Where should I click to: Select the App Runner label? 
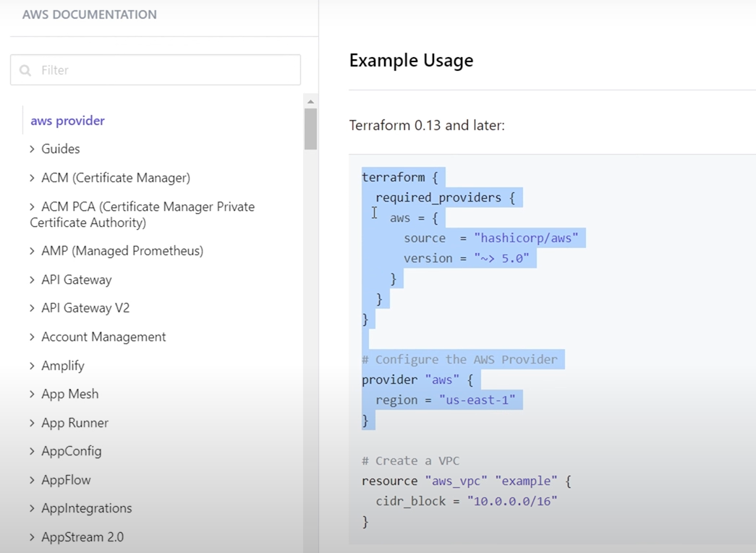75,423
